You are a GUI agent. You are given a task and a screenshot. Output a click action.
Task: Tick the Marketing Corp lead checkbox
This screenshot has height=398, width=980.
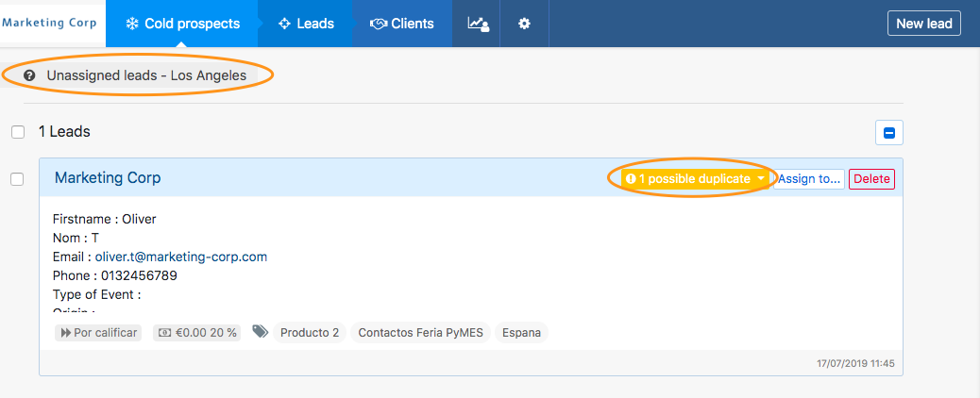click(18, 179)
